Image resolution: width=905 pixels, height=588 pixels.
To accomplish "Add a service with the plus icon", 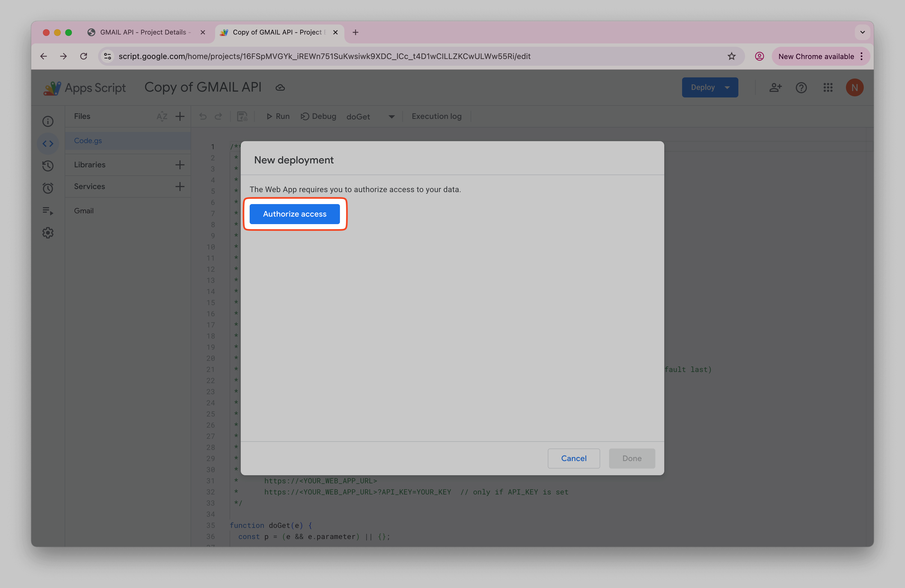I will (180, 187).
